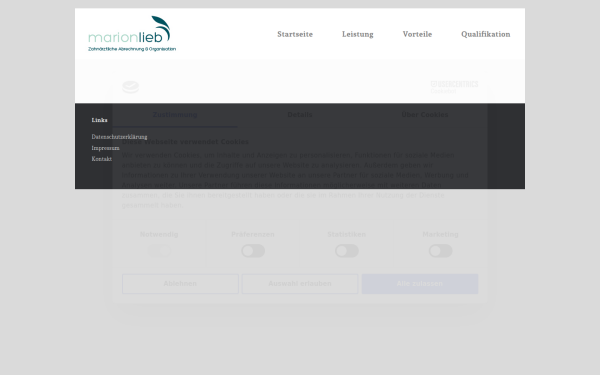Click Auswahl erlauben button
The width and height of the screenshot is (600, 375).
click(300, 284)
